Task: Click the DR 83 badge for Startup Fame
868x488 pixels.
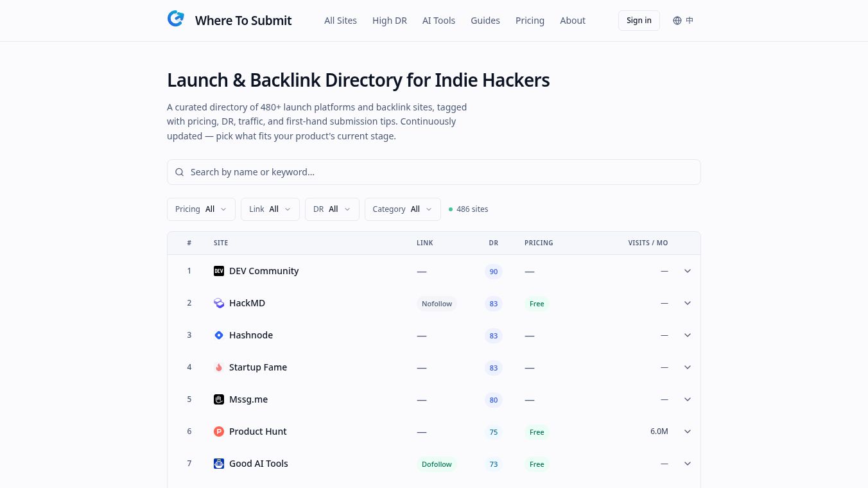Action: pyautogui.click(x=494, y=368)
